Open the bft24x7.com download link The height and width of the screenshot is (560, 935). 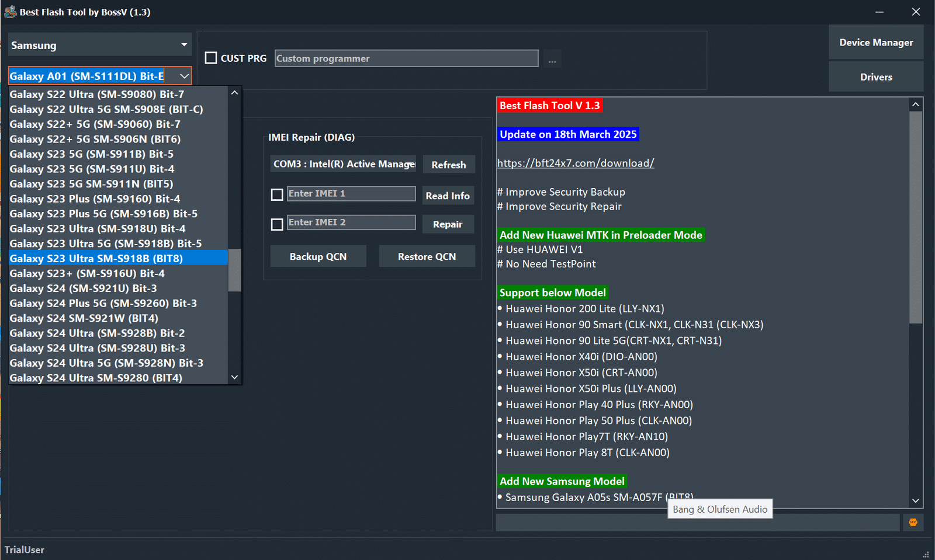click(576, 163)
